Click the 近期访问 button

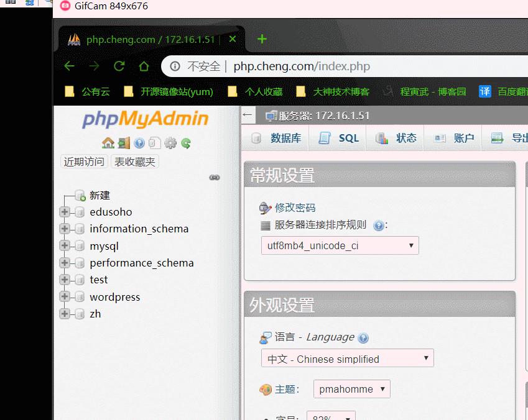pos(84,162)
